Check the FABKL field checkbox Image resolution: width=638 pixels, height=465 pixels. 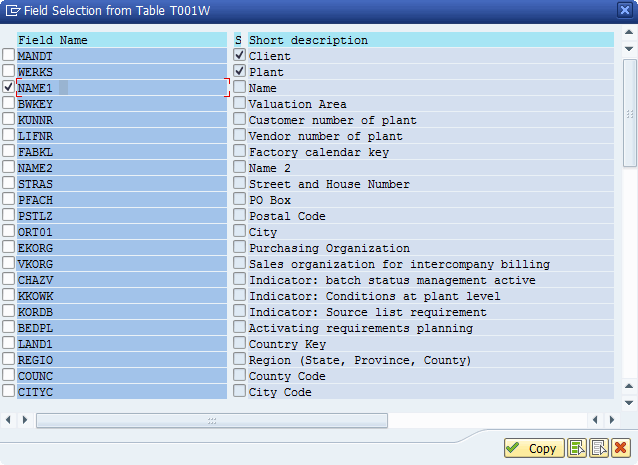tap(9, 151)
